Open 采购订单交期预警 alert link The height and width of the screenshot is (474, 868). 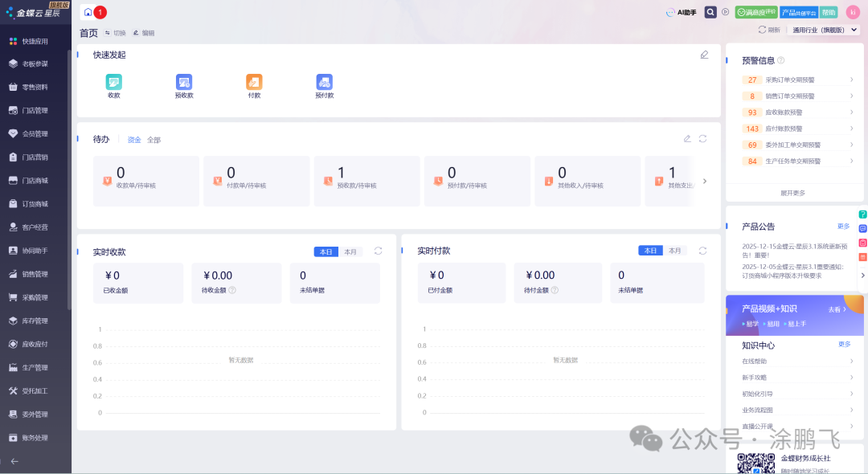pos(789,80)
